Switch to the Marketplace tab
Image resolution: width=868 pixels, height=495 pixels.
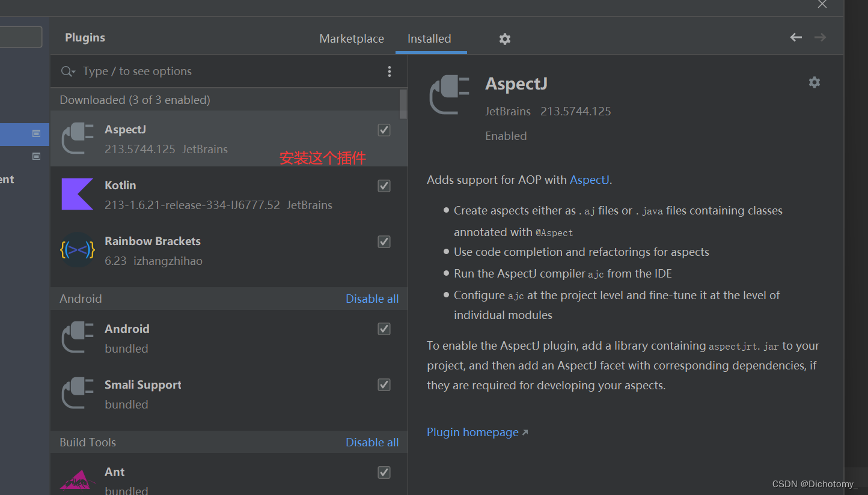click(352, 38)
